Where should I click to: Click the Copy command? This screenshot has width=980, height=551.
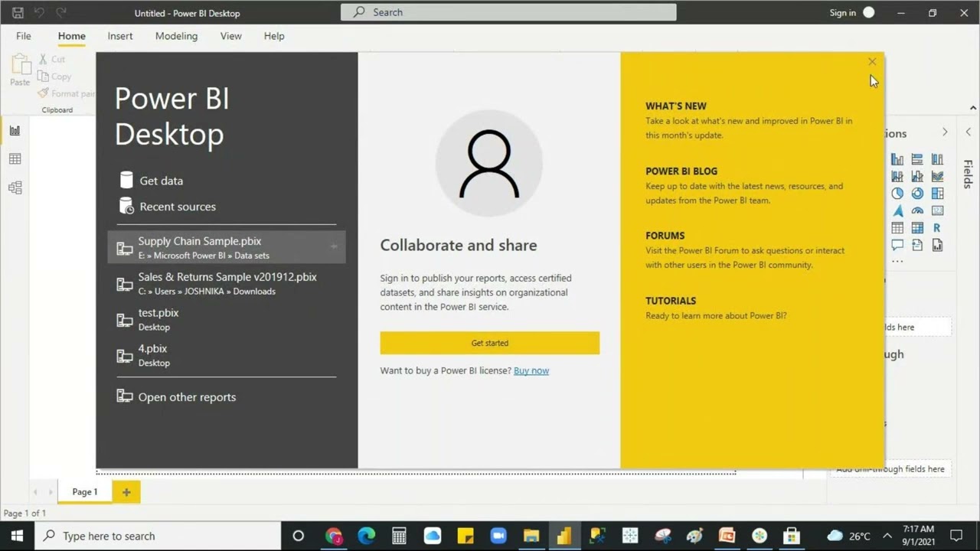tap(54, 77)
